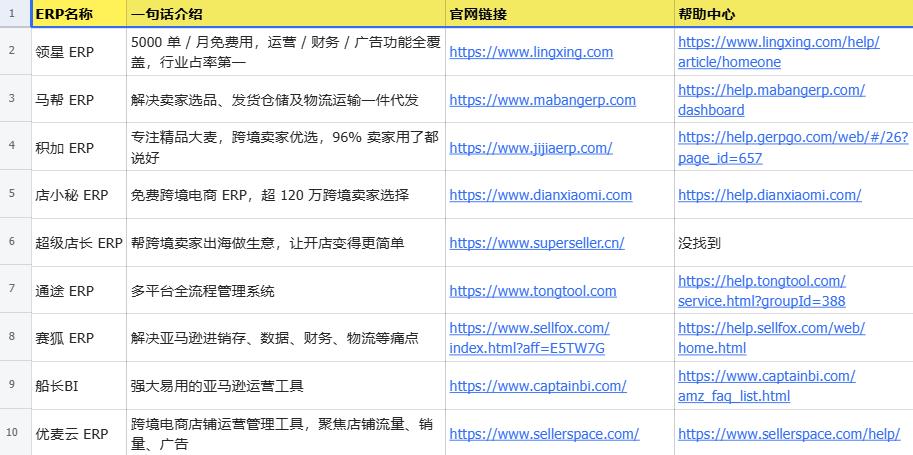Screen dimensions: 913x455
Task: Select the cell '多平台全流程管理系统'
Action: pyautogui.click(x=286, y=290)
